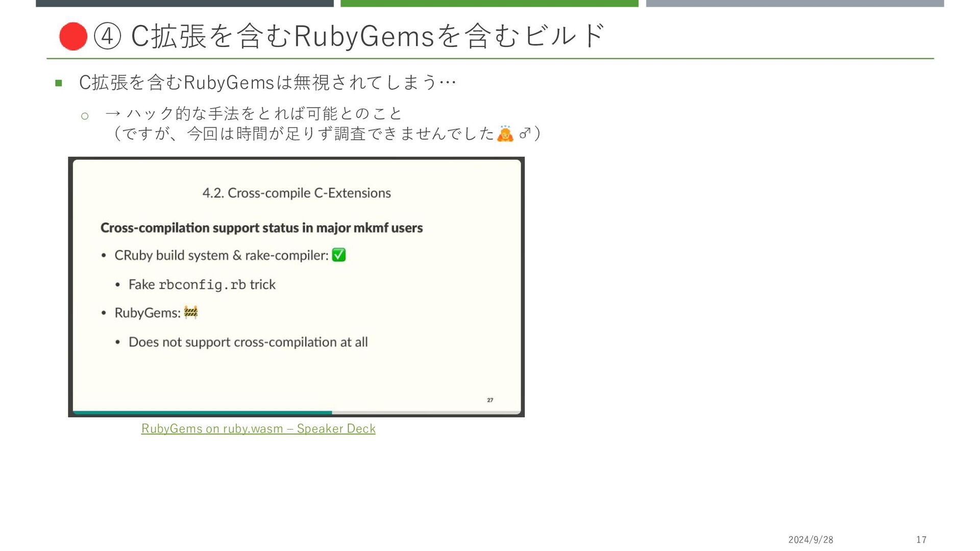Click the dark gray progress segment at top

(184, 3)
